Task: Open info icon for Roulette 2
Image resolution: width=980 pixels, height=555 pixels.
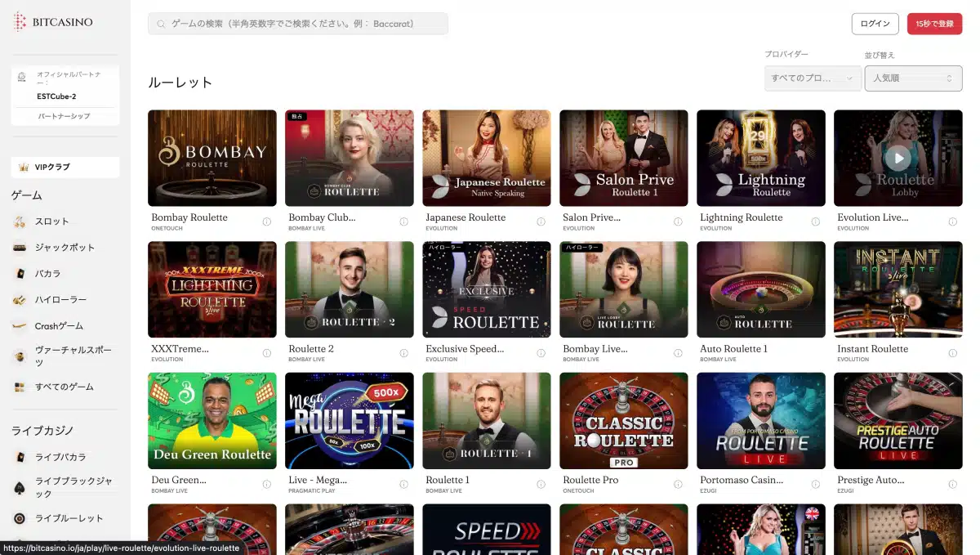Action: point(403,353)
